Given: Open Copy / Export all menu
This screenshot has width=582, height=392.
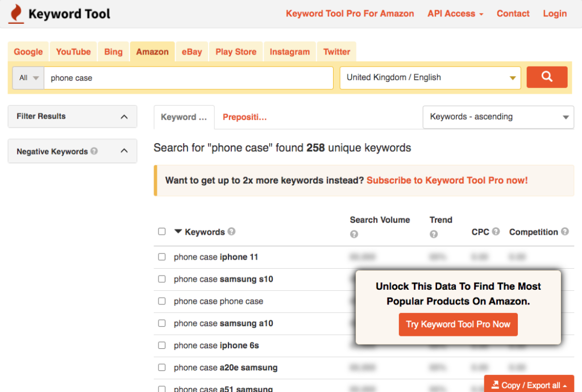Looking at the screenshot, I should [529, 385].
